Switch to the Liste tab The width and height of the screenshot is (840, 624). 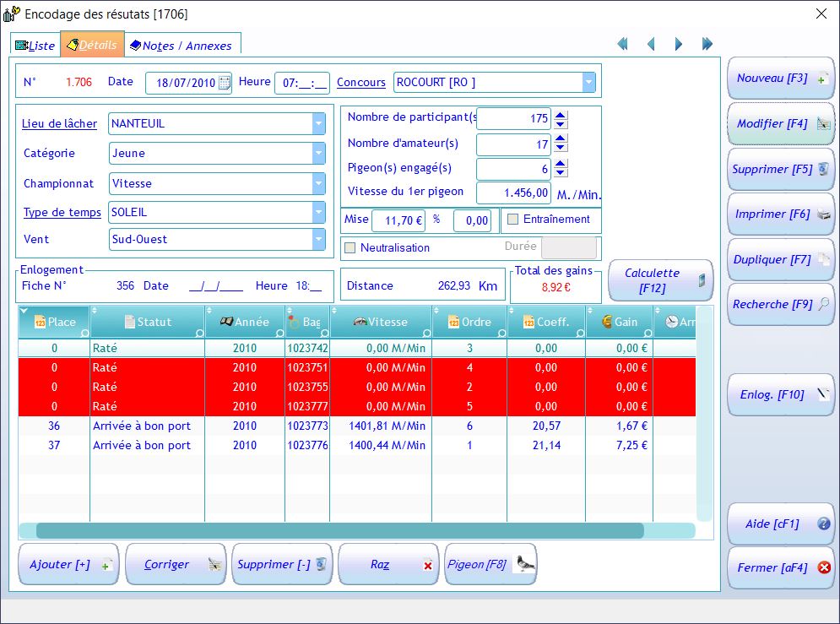[35, 46]
